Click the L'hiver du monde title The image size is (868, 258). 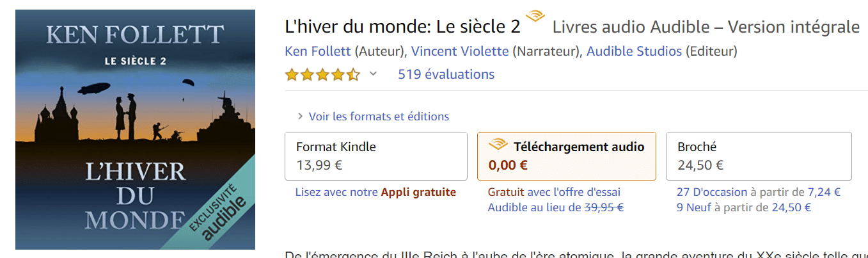click(x=402, y=28)
